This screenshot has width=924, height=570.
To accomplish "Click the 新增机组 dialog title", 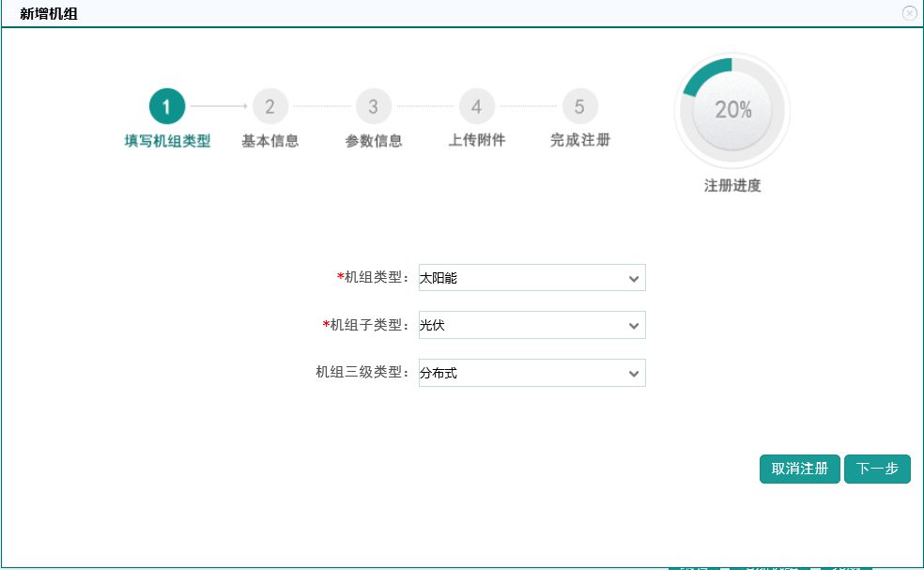I will click(48, 13).
